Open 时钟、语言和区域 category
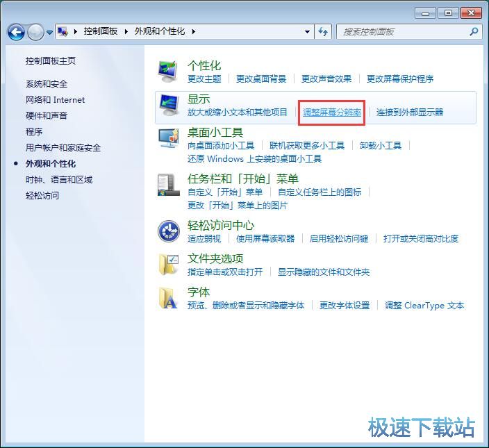The image size is (489, 448). (59, 180)
